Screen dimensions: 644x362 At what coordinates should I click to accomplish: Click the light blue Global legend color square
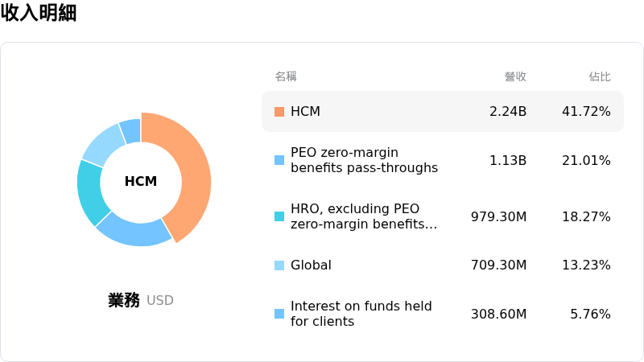pos(279,265)
